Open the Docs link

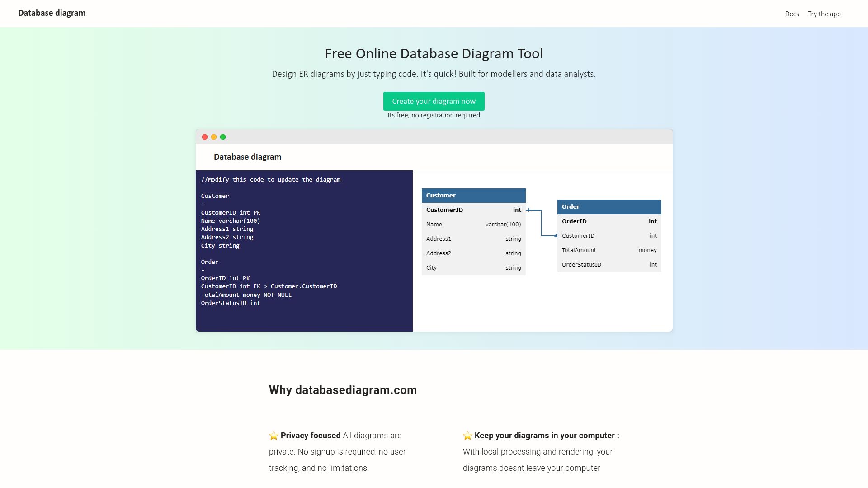point(792,14)
